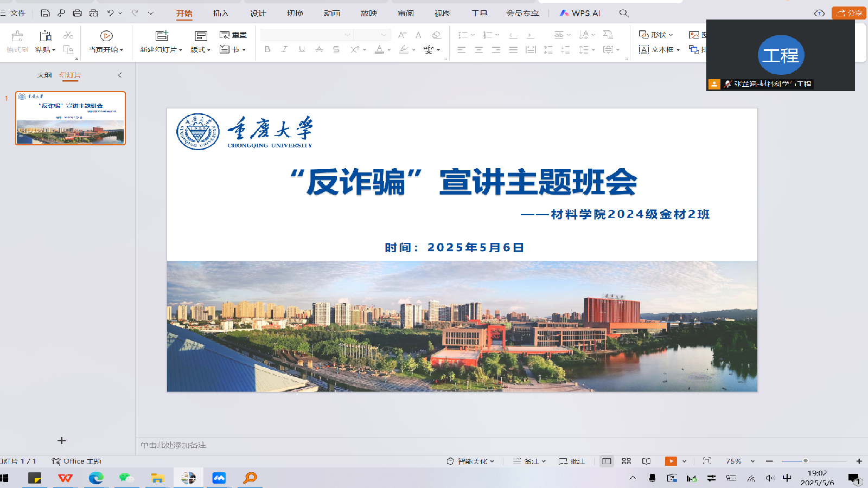
Task: Click the cloud upload icon near Share
Action: (819, 13)
